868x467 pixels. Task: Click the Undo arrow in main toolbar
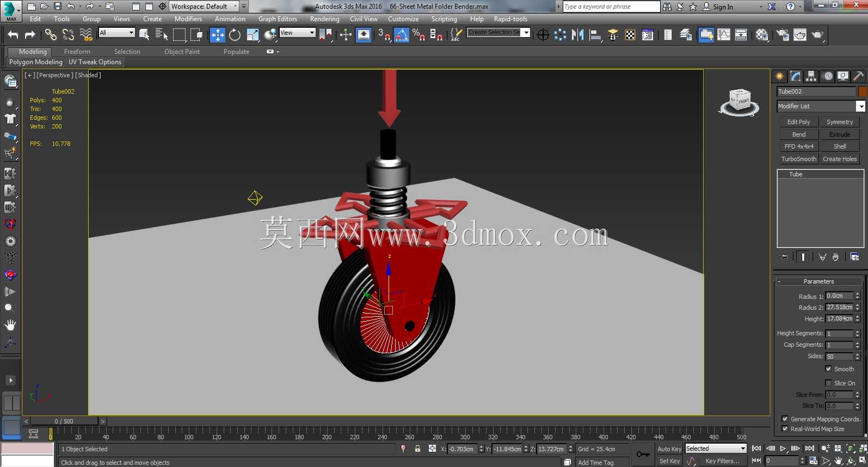[x=13, y=35]
